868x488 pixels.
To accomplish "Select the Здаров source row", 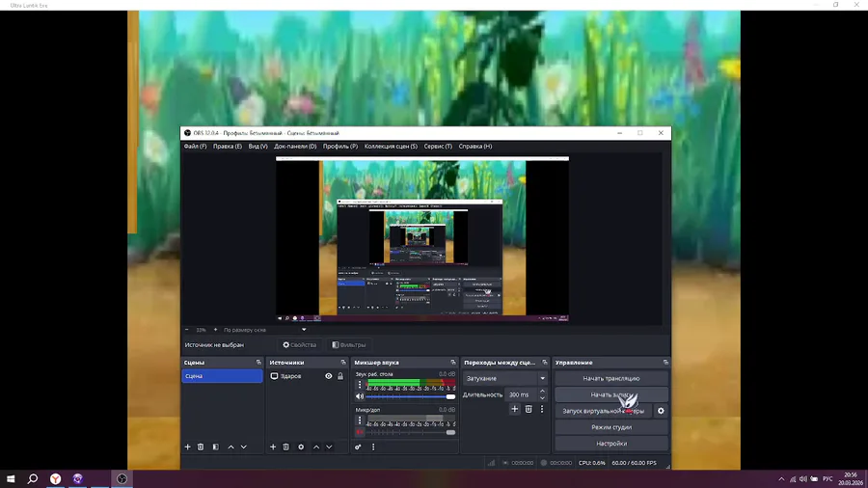I will coord(308,376).
